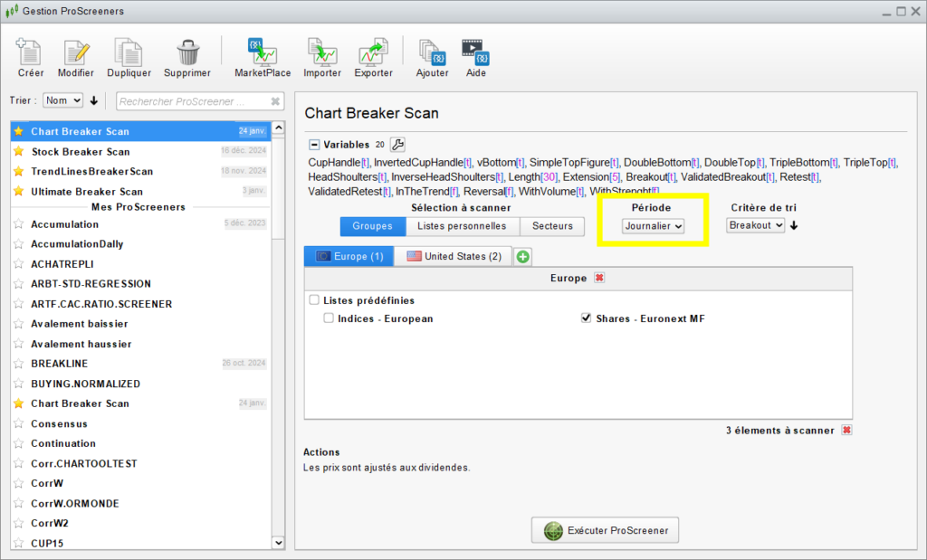Click the green plus to add a group
The width and height of the screenshot is (927, 560).
pyautogui.click(x=522, y=256)
